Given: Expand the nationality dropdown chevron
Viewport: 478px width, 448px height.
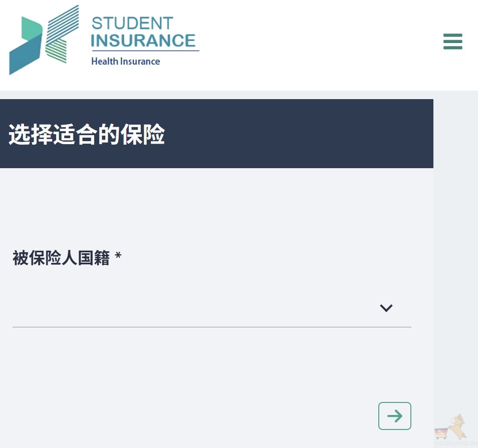Looking at the screenshot, I should [386, 308].
